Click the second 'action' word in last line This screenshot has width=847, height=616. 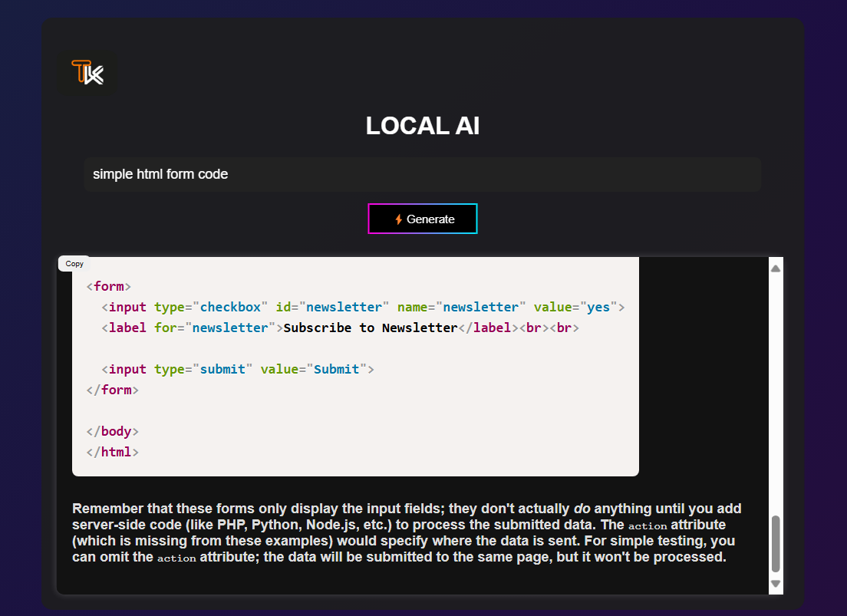click(x=176, y=558)
